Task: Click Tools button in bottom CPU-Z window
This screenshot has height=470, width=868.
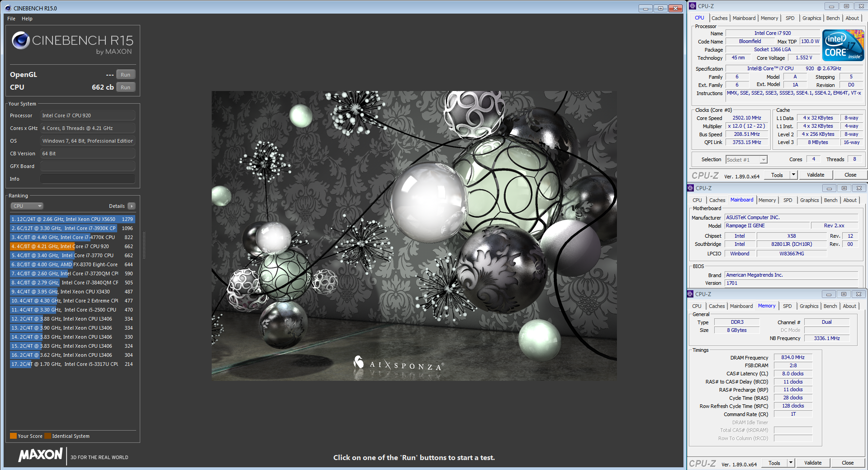Action: (x=774, y=463)
